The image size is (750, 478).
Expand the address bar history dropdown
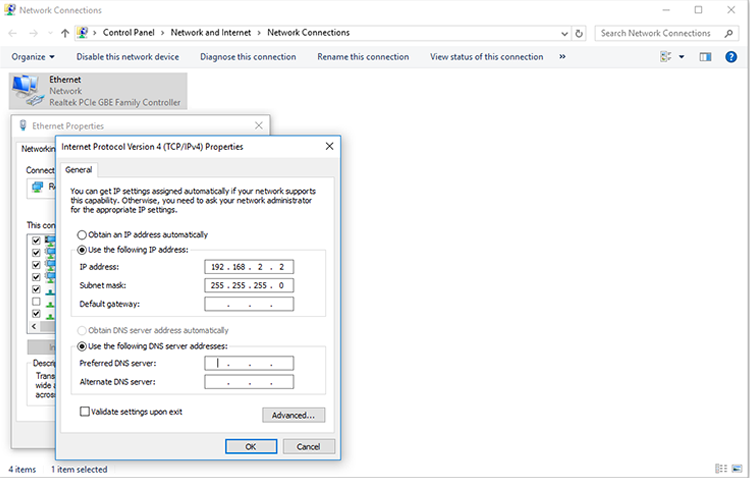point(566,33)
